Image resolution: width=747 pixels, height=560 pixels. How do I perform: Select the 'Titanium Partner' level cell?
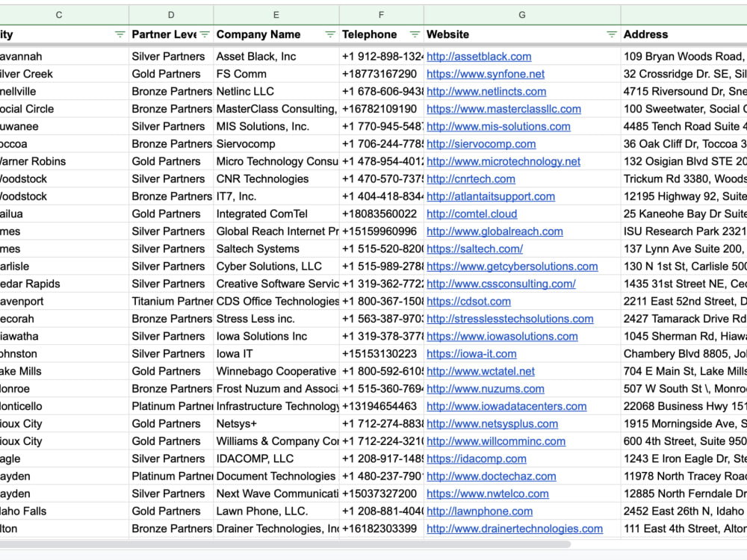coord(171,302)
